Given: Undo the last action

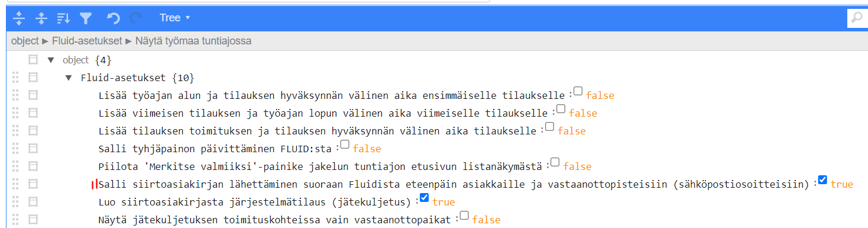Looking at the screenshot, I should (x=114, y=18).
